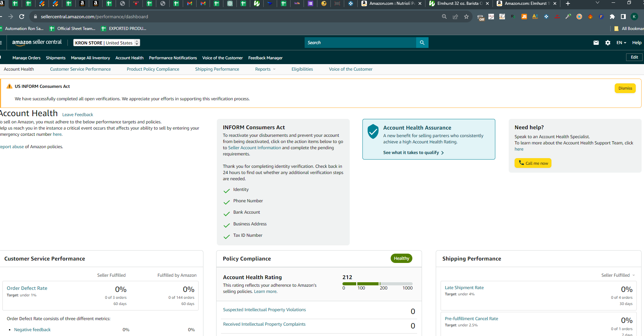Switch to Eligibilities tab
Screen dimensions: 644x336
tap(302, 69)
